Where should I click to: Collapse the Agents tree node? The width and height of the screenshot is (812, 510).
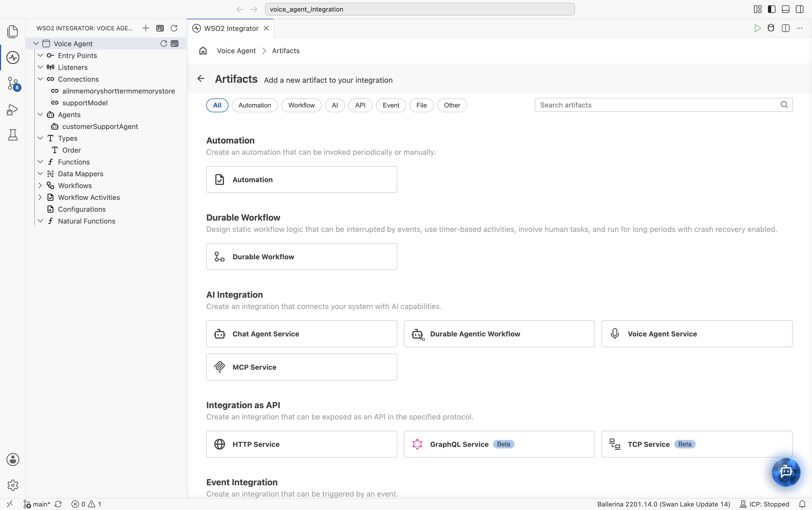pyautogui.click(x=40, y=114)
